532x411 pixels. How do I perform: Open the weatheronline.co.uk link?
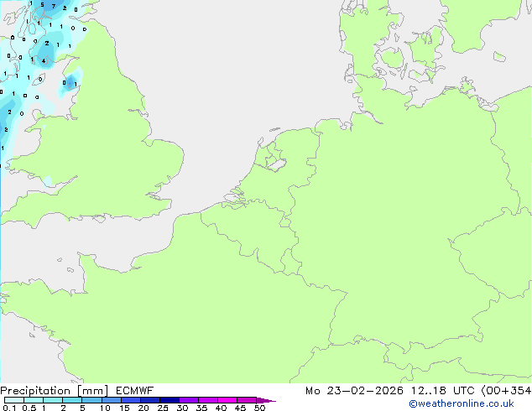(462, 403)
